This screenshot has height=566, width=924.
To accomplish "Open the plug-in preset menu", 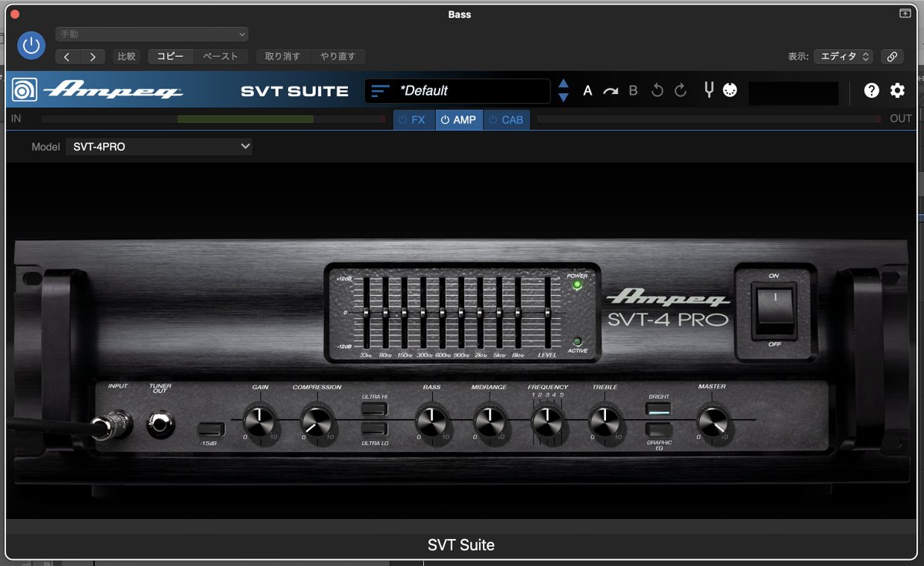I will [x=152, y=34].
